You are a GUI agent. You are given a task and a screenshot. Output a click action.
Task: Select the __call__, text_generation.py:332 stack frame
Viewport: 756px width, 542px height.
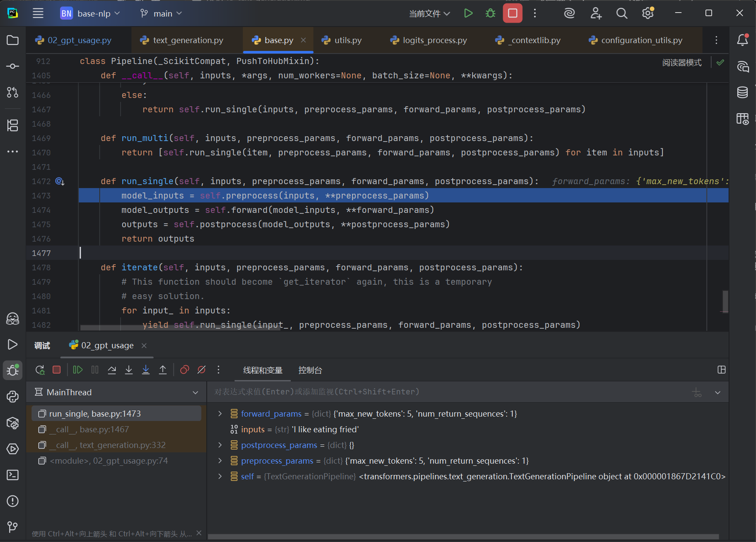tap(107, 445)
